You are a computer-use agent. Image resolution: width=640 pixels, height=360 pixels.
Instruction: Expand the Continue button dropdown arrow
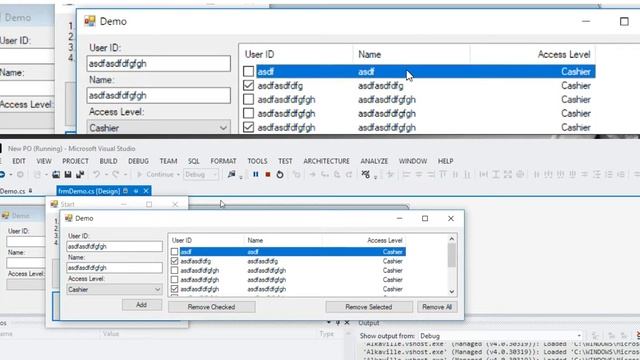[178, 175]
